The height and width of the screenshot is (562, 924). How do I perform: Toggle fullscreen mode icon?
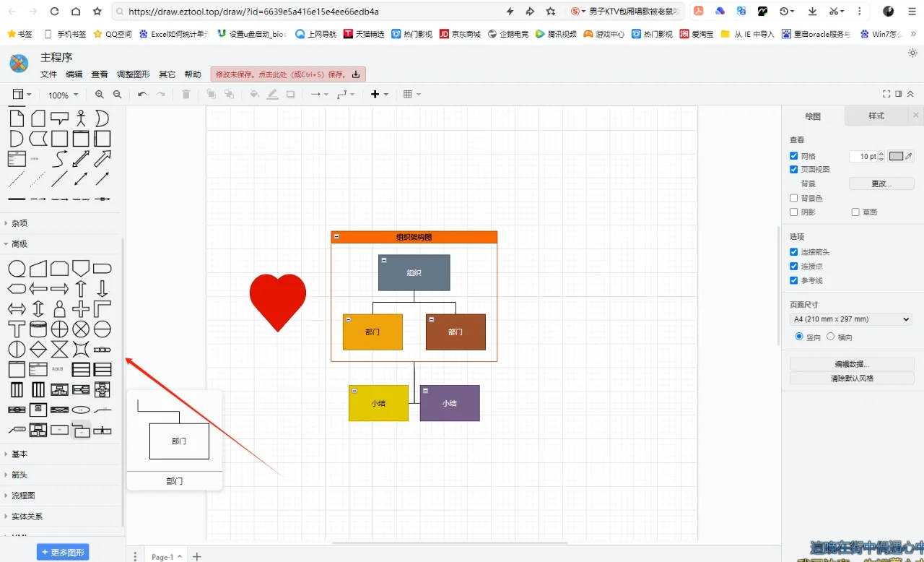coord(886,94)
